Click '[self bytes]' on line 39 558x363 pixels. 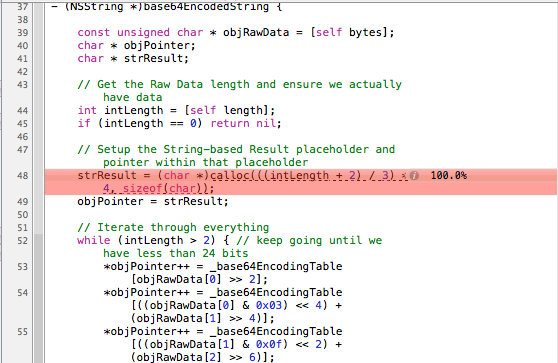click(349, 32)
